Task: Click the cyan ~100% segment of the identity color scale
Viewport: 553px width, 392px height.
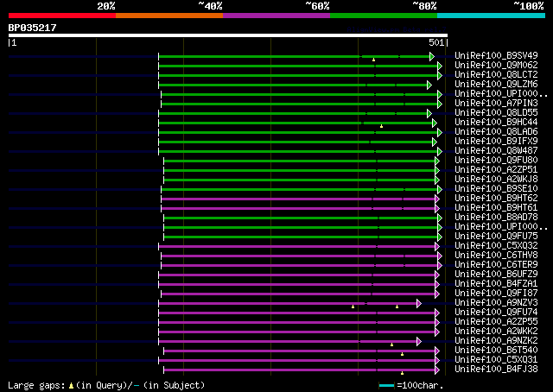Action: click(491, 16)
